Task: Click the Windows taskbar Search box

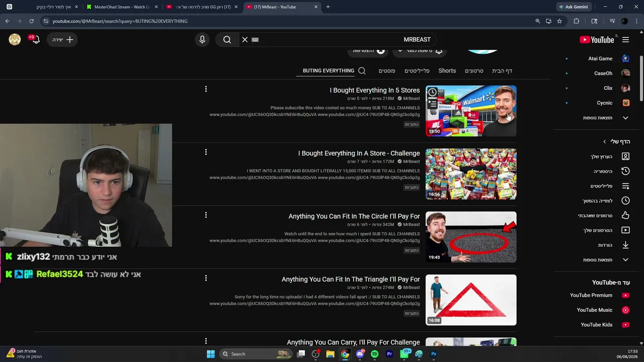Action: coord(256,354)
